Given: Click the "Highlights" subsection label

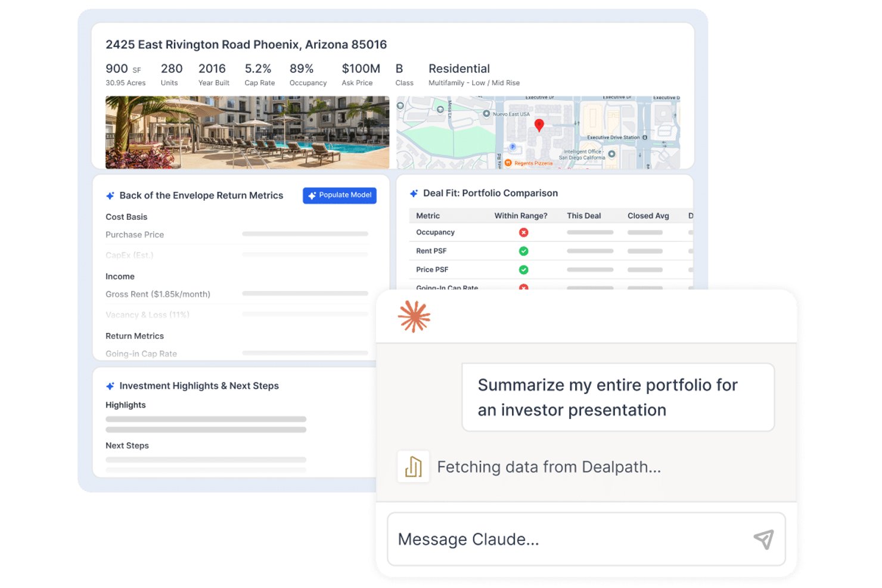Looking at the screenshot, I should click(126, 405).
